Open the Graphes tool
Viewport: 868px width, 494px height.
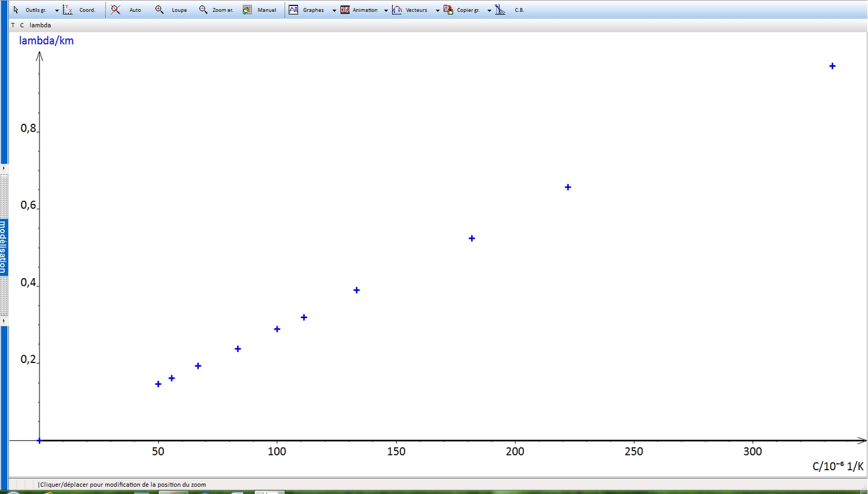293,10
